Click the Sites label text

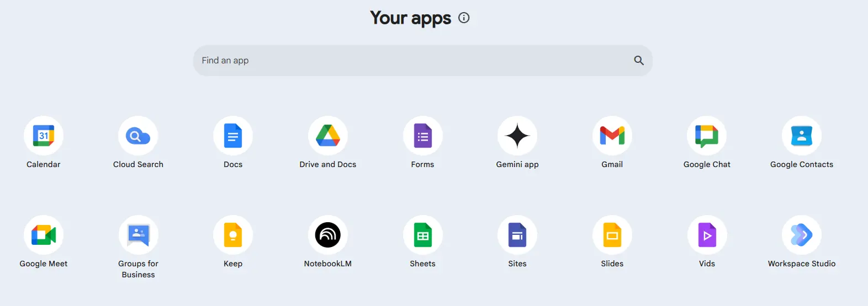(517, 264)
